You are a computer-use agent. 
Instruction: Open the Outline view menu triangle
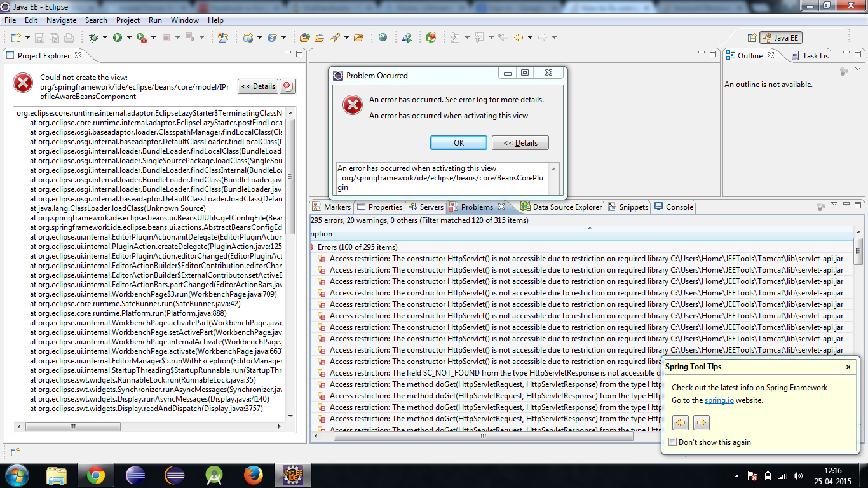tap(858, 69)
